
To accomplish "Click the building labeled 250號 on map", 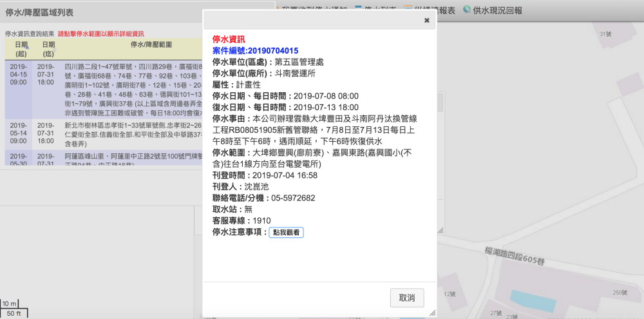I will pyautogui.click(x=619, y=293).
